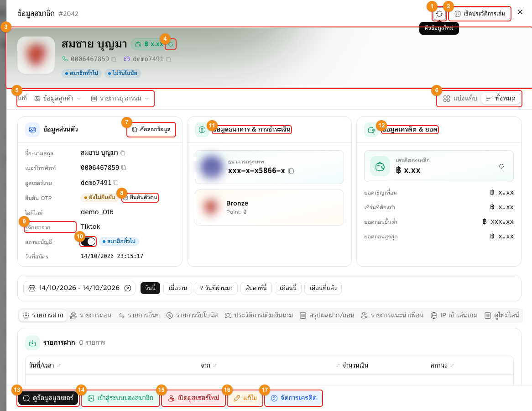Open the date range picker field

pyautogui.click(x=79, y=288)
